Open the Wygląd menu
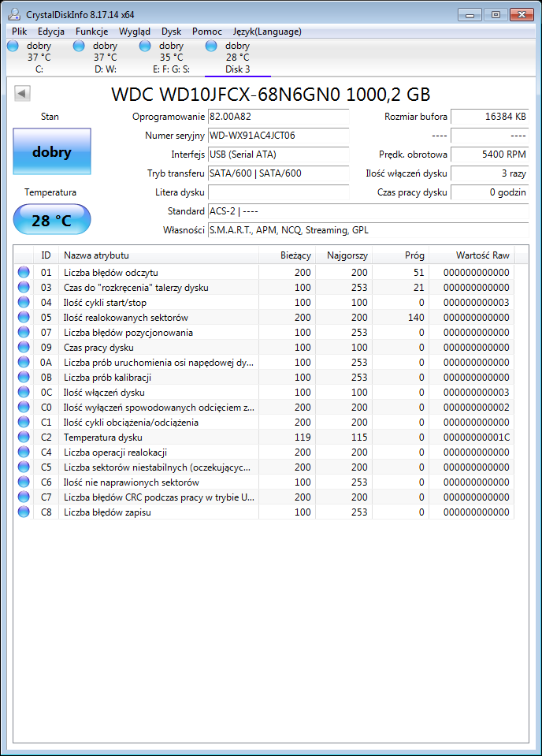 pos(135,32)
